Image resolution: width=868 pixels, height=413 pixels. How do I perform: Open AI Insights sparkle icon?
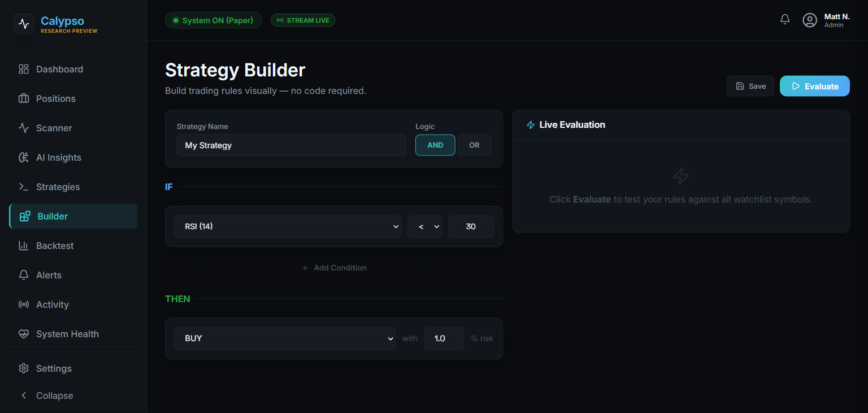pyautogui.click(x=23, y=157)
